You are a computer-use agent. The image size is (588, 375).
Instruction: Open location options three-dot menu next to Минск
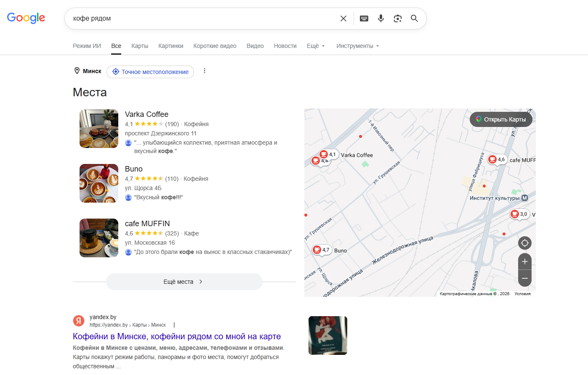pyautogui.click(x=205, y=71)
